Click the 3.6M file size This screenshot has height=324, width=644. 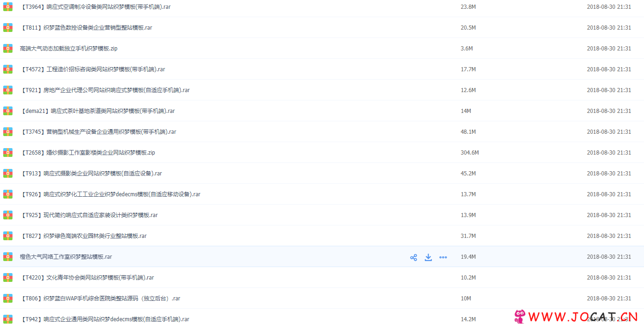467,49
